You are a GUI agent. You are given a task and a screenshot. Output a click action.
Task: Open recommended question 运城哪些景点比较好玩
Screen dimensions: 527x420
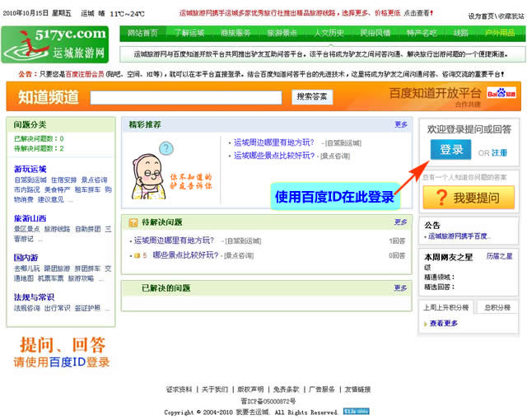coord(274,155)
